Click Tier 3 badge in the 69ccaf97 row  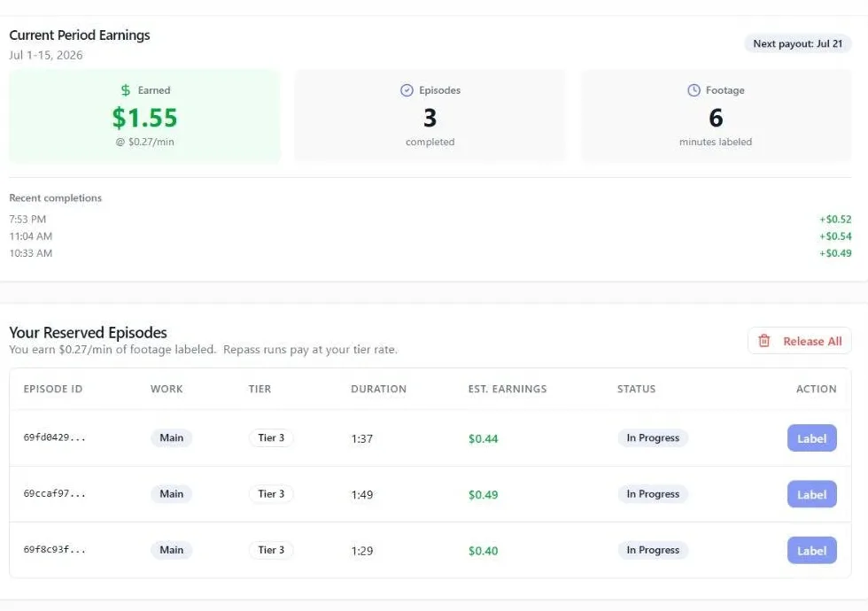271,494
